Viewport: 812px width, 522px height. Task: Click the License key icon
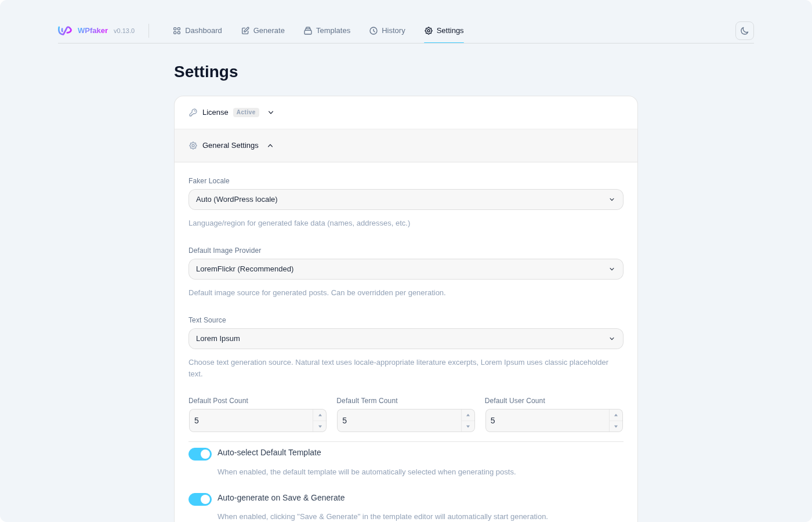(193, 113)
